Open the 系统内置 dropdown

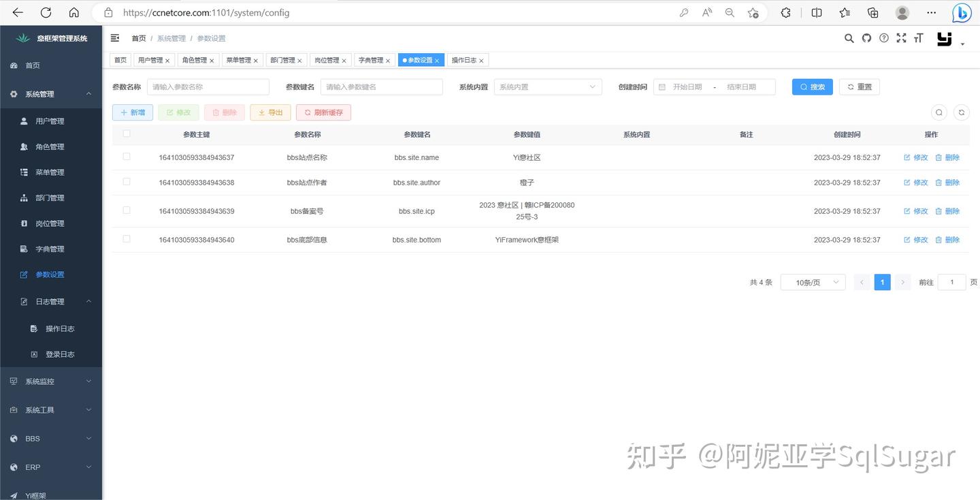click(x=547, y=87)
